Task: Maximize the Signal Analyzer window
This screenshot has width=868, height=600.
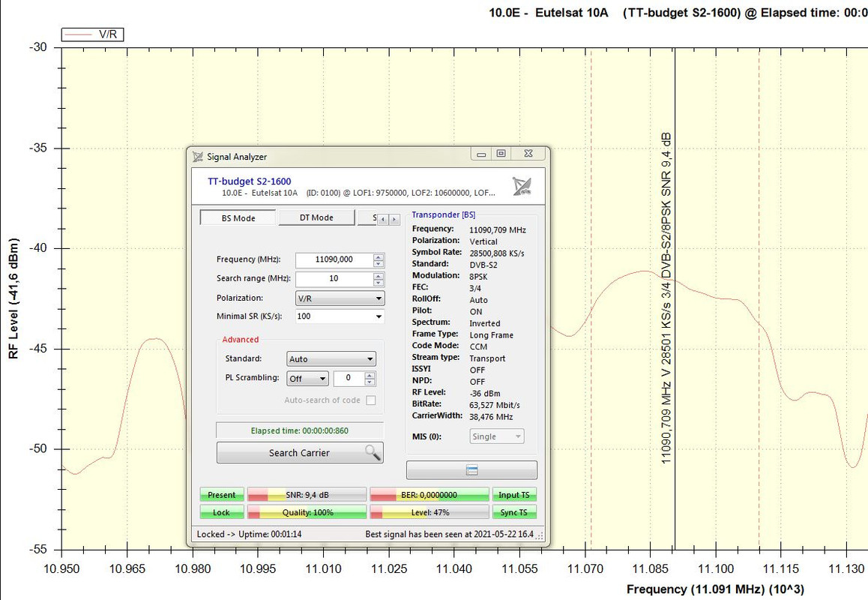Action: pos(501,154)
